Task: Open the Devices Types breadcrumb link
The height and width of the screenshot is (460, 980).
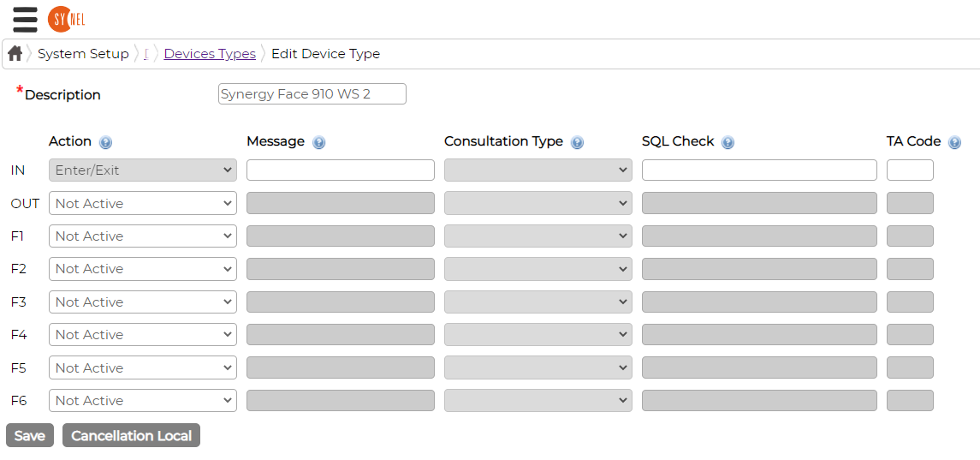Action: point(210,54)
